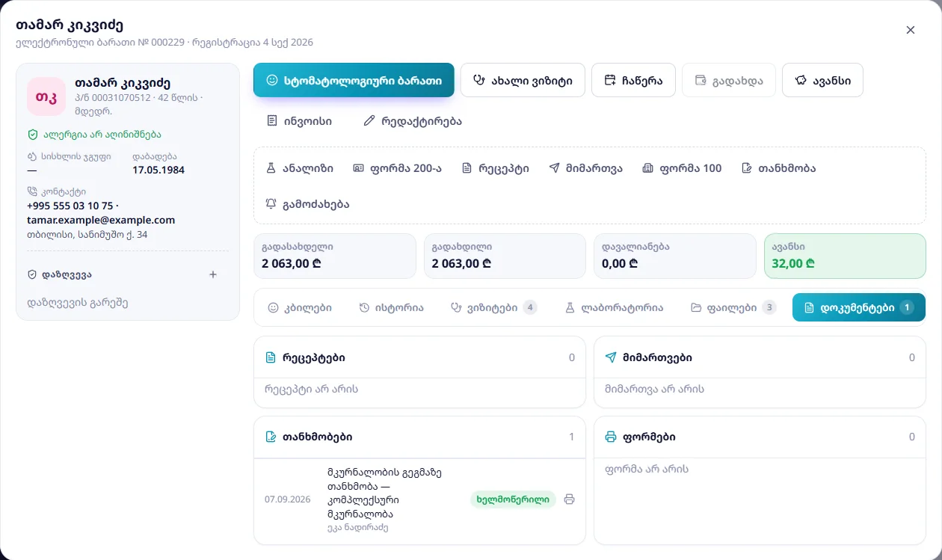Click the დავალიანება debt card
This screenshot has width=942, height=560.
[674, 256]
